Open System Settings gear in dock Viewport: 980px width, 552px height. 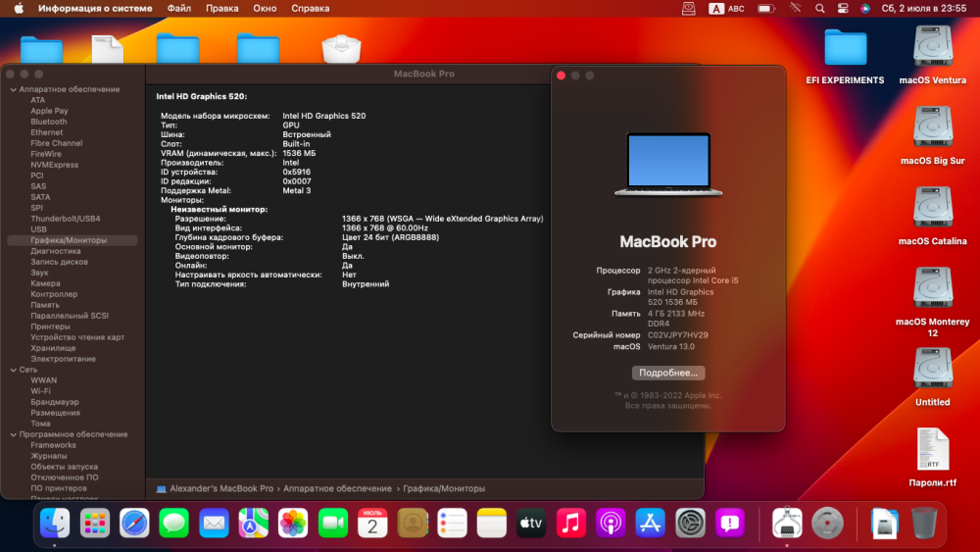(x=690, y=523)
